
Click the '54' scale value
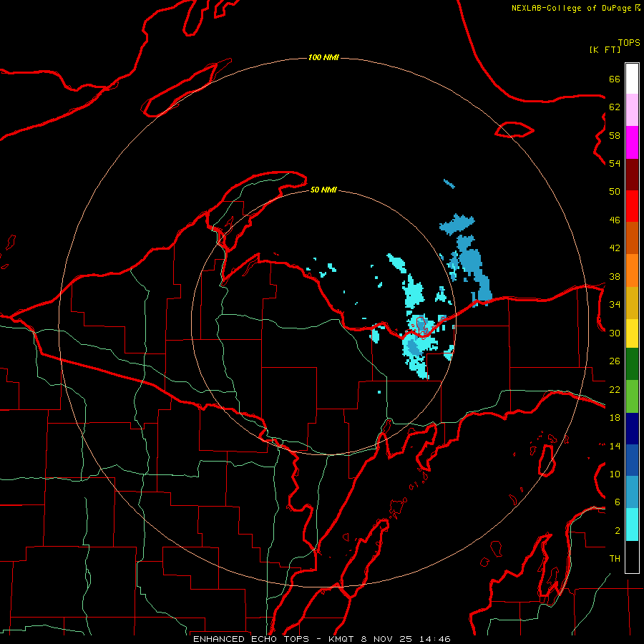[x=615, y=163]
